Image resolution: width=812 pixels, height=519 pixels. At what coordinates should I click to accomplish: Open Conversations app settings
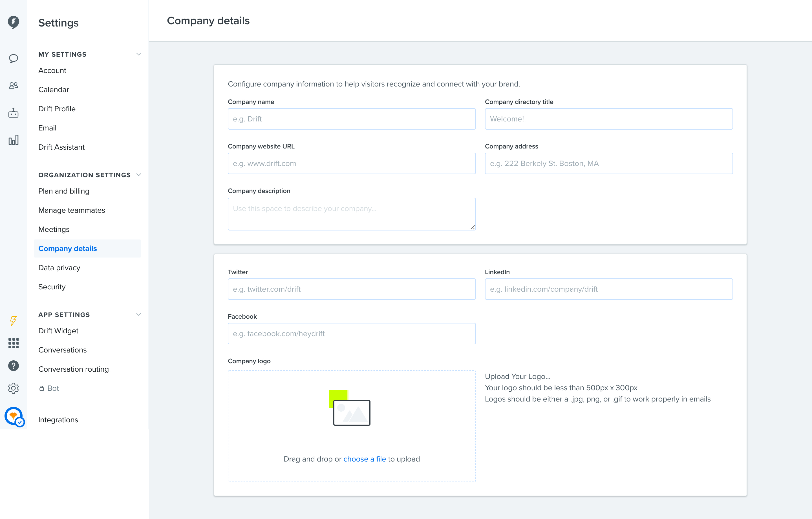click(62, 350)
